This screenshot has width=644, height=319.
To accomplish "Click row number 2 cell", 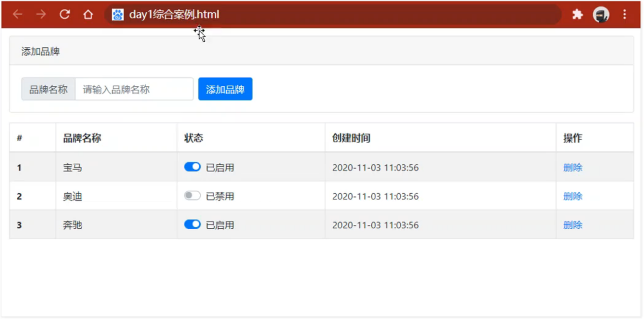I will (x=32, y=196).
